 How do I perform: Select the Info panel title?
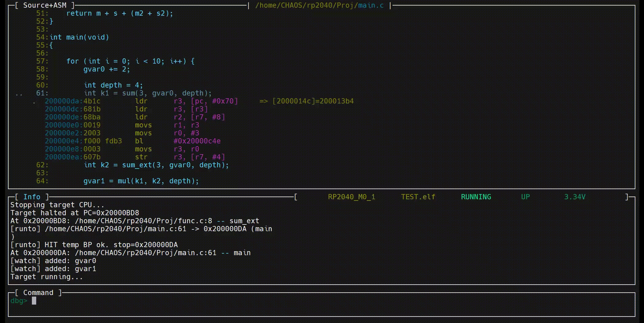[x=32, y=197]
